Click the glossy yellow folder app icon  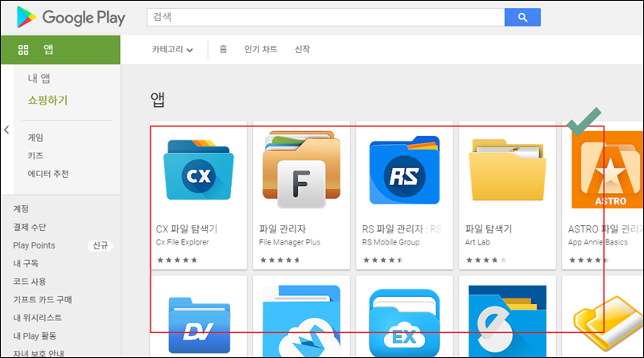[x=609, y=323]
